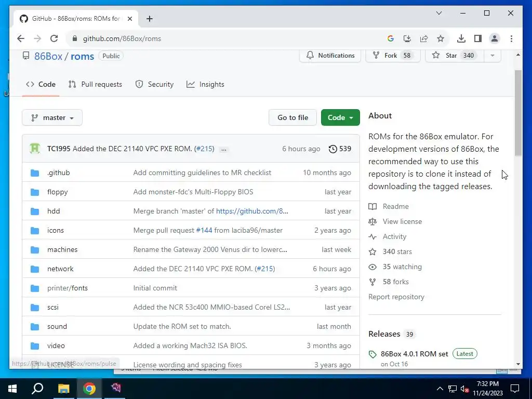Viewport: 532px width, 399px height.
Task: Open commit 'Add monster-fdc's Multi-Floppy BIOS'
Action: click(x=193, y=192)
